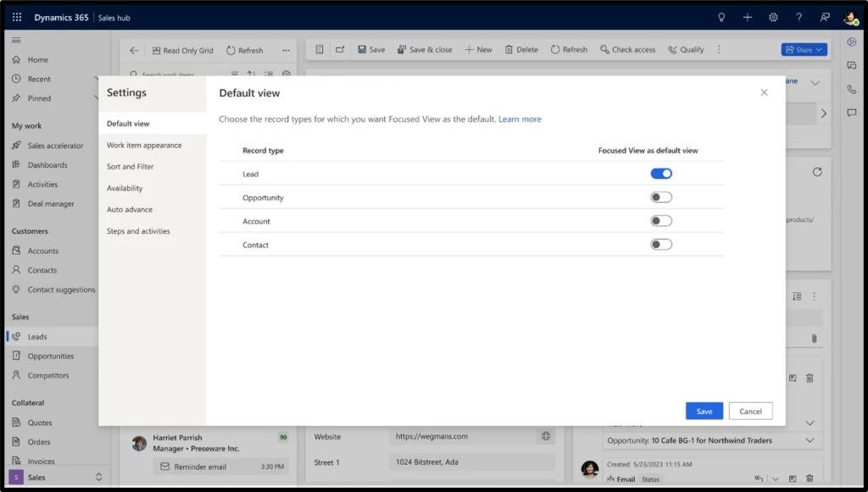Open Copilot from the right side rail
This screenshot has width=868, height=492.
coord(851,41)
